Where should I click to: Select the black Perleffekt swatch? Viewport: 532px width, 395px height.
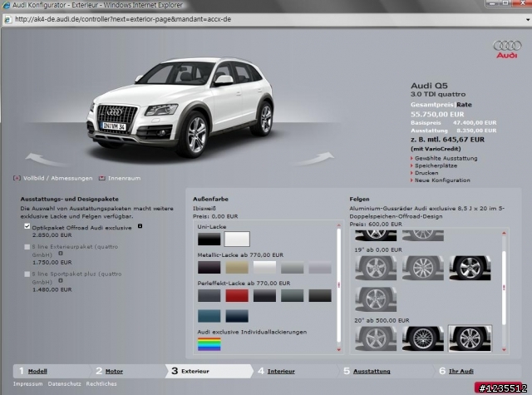click(x=320, y=295)
